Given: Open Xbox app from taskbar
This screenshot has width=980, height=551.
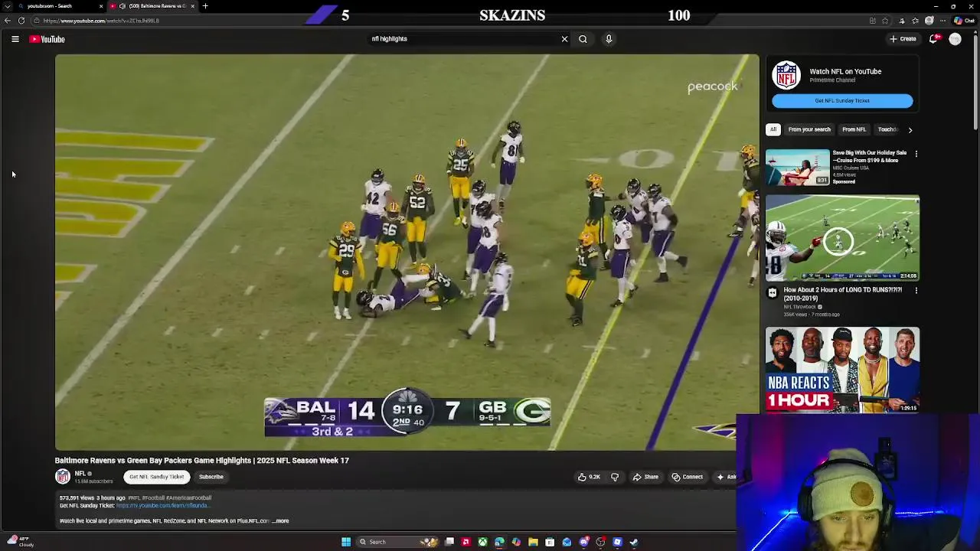Looking at the screenshot, I should pos(482,542).
